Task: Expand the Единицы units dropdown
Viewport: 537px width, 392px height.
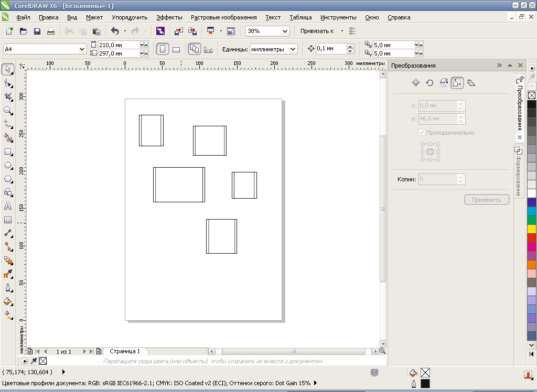Action: [293, 49]
